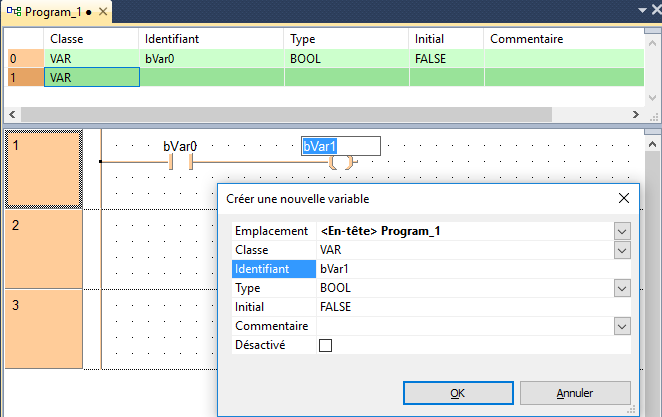
Task: Click the bVar0 contact symbol on rung 1
Action: [181, 162]
